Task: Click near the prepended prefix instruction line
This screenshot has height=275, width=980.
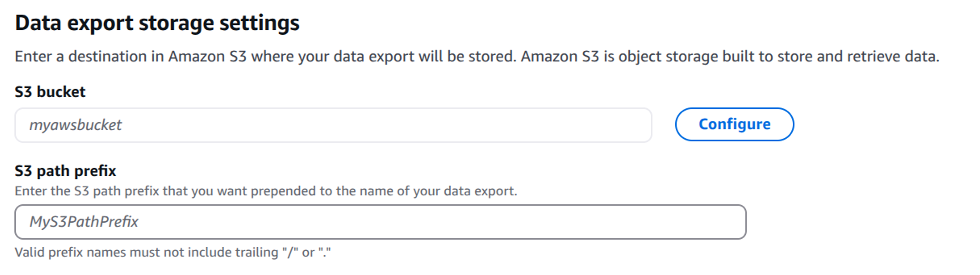Action: click(x=266, y=192)
